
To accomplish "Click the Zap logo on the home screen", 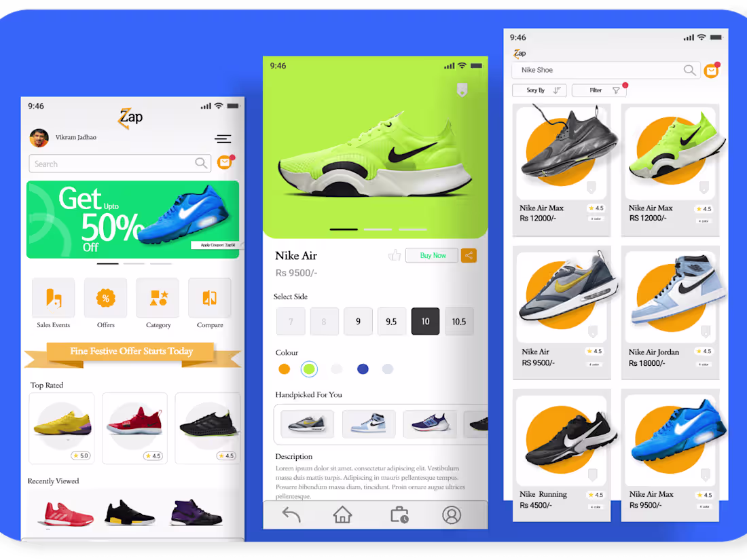I will pos(130,117).
